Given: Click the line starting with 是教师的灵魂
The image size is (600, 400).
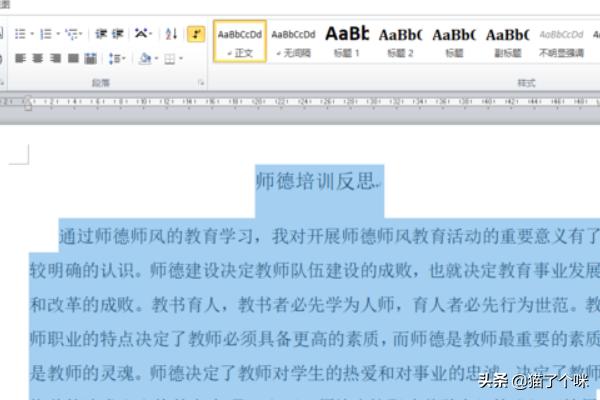Looking at the screenshot, I should [x=315, y=372].
